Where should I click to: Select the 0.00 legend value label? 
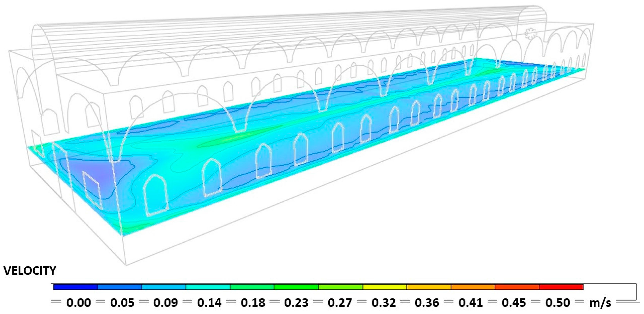[79, 303]
